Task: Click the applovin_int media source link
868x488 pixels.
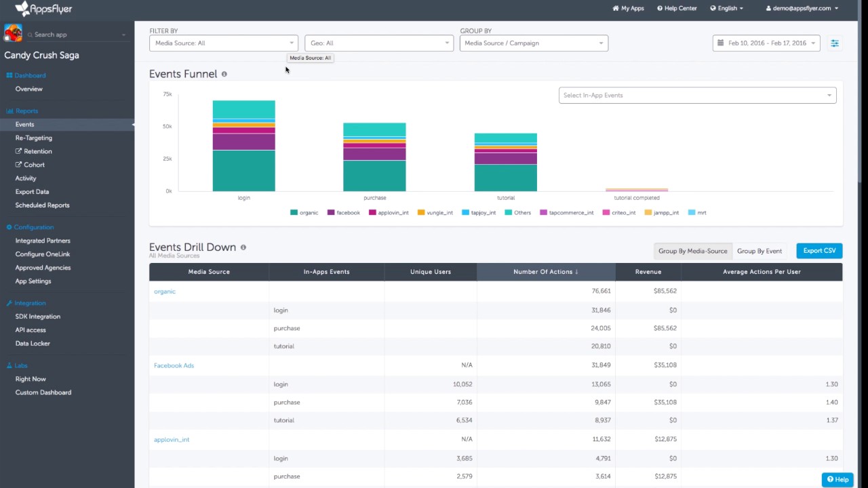Action: (172, 439)
